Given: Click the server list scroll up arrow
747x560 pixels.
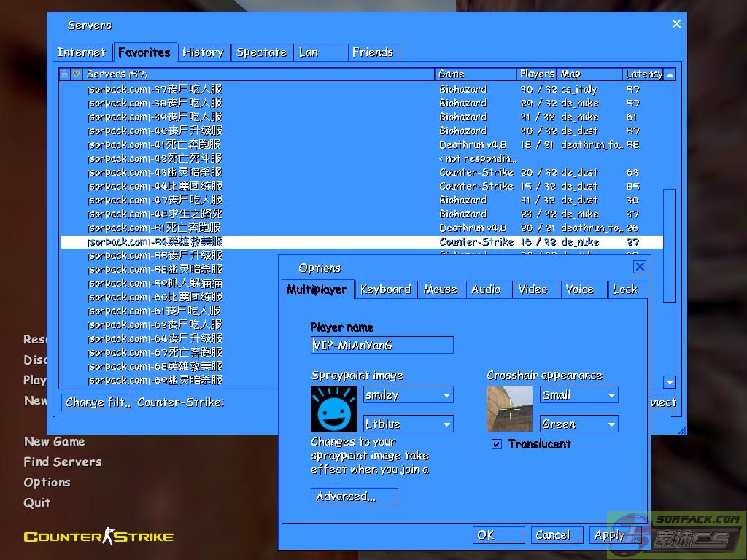Looking at the screenshot, I should (670, 74).
